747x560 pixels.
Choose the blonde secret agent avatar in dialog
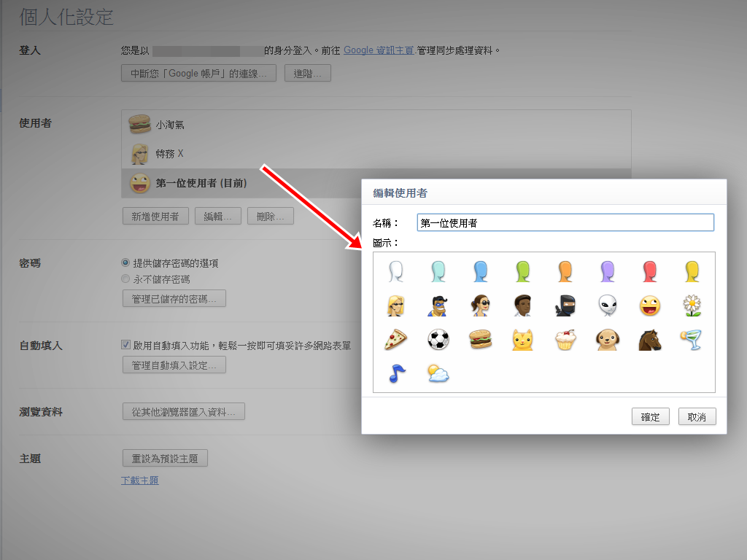click(x=396, y=306)
